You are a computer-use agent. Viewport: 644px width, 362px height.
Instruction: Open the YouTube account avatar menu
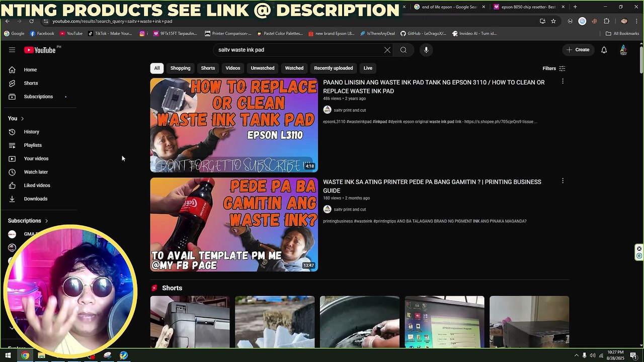623,50
